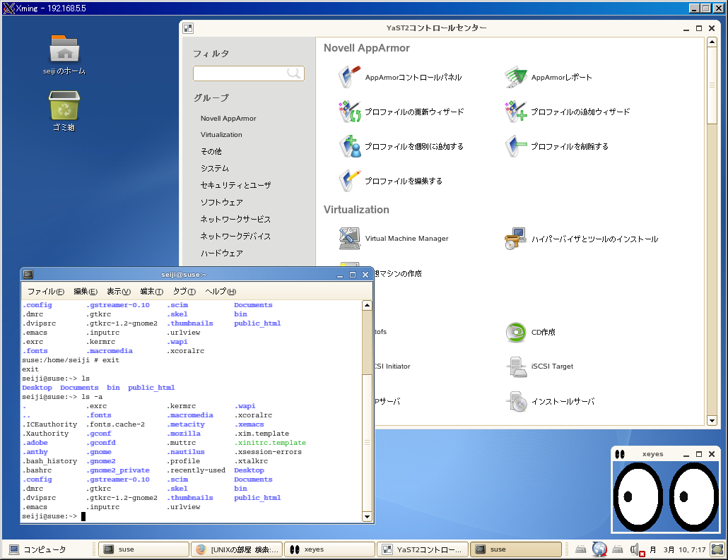Click the suse taskbar button beside コンピュータ
Image resolution: width=728 pixels, height=560 pixels.
click(144, 549)
